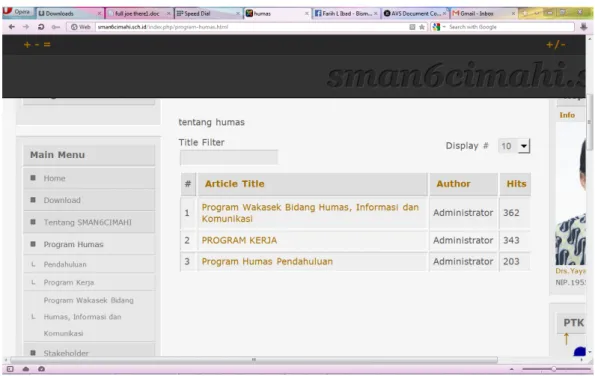Click the key-shaped password wand icon
The width and height of the screenshot is (595, 376).
pyautogui.click(x=56, y=27)
